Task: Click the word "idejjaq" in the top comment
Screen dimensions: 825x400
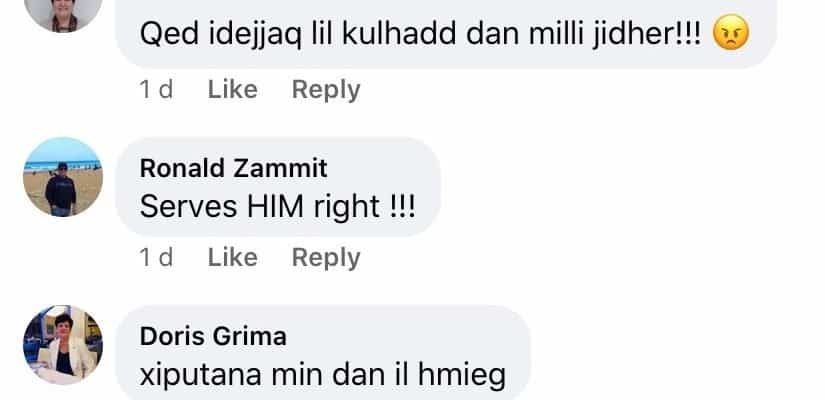Action: [x=256, y=35]
